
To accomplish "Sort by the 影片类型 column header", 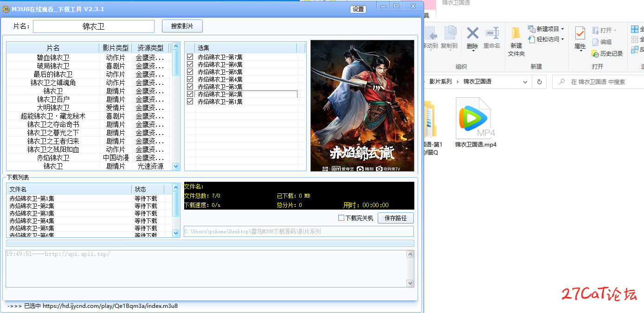I will [x=116, y=48].
